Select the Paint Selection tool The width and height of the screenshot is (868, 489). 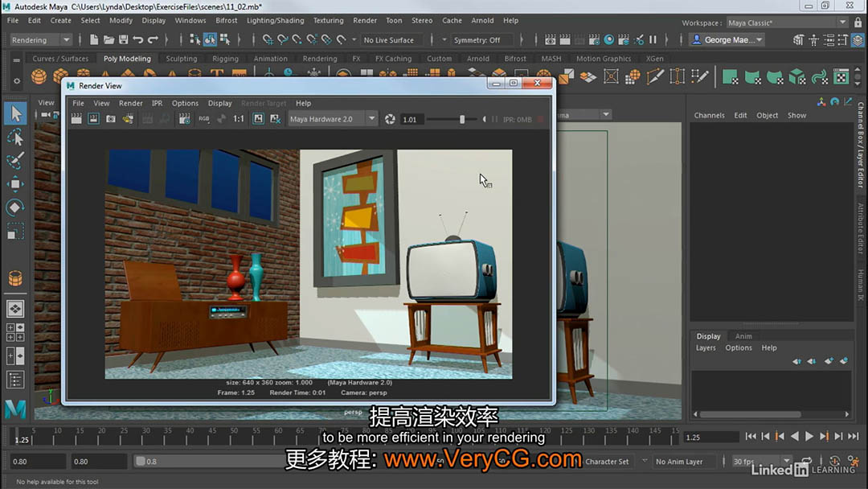point(15,161)
